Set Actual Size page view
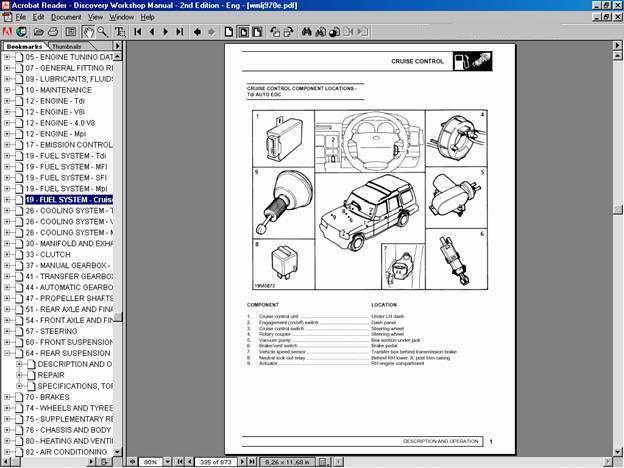This screenshot has width=624, height=468. [229, 32]
